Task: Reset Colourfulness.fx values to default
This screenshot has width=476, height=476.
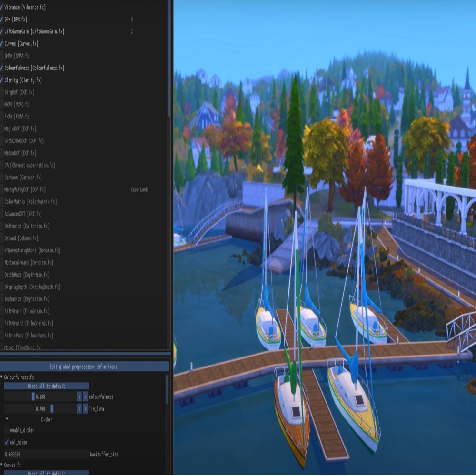Action: pos(47,386)
